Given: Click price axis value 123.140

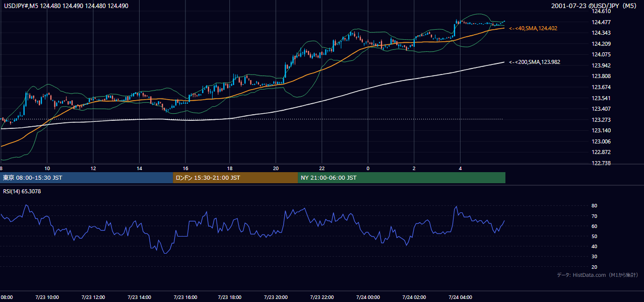Looking at the screenshot, I should click(601, 130).
